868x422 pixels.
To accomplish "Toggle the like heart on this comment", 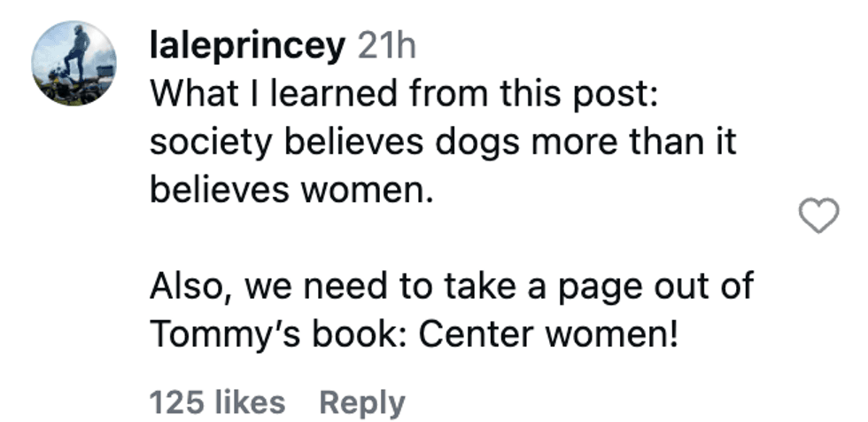I will 818,216.
